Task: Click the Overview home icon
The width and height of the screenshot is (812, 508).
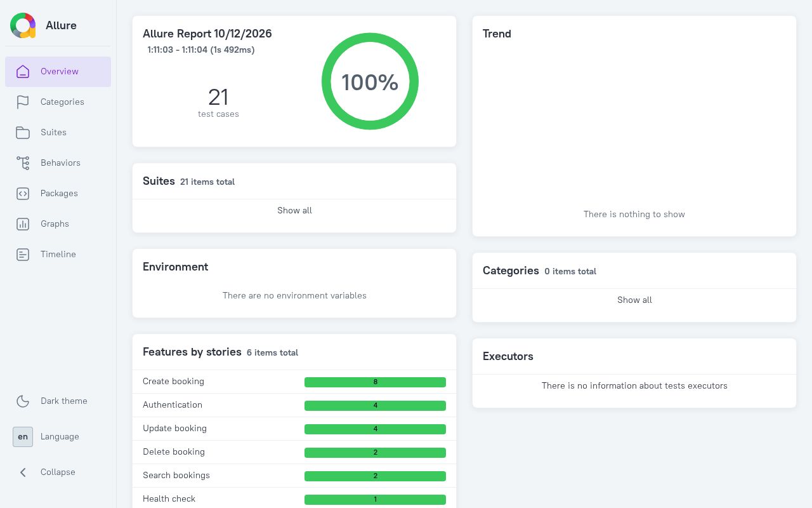Action: point(23,72)
